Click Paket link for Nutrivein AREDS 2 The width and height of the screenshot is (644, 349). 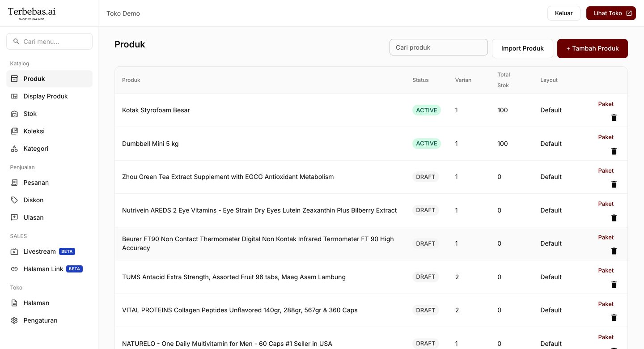coord(606,204)
